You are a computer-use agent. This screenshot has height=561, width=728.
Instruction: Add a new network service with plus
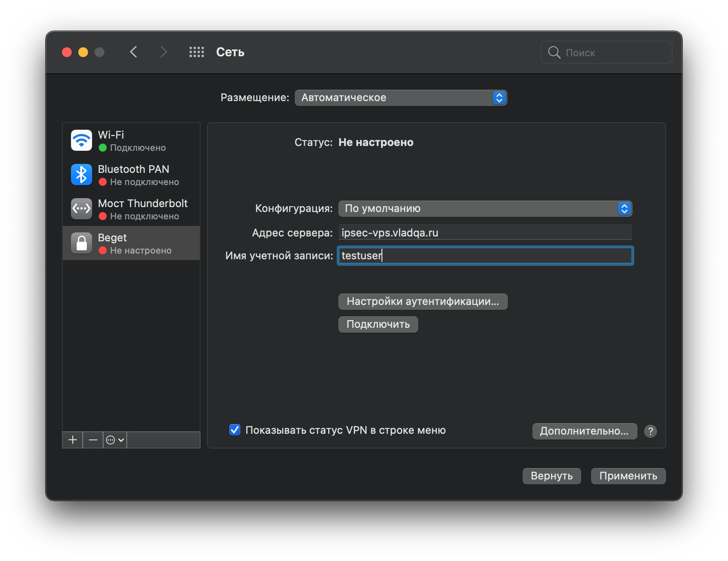[x=73, y=440]
